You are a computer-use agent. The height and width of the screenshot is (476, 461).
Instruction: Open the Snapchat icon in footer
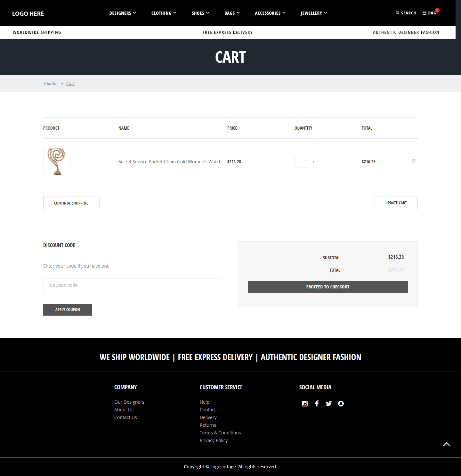click(x=341, y=404)
